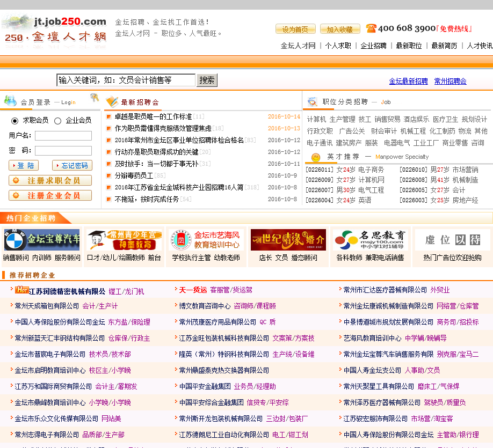Open the 销售贸易 job category
493x448 pixels.
387,120
